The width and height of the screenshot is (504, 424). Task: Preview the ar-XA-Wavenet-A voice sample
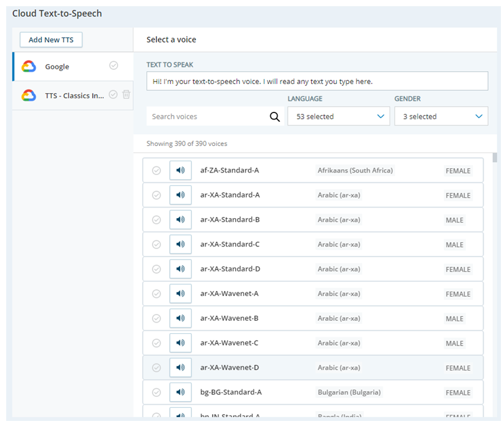[x=181, y=294]
